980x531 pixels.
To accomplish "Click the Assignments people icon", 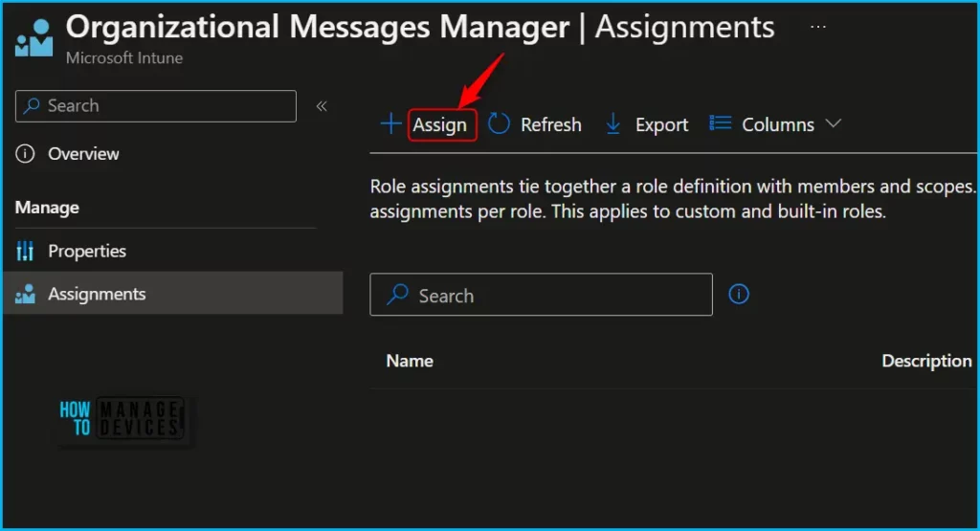I will (25, 294).
